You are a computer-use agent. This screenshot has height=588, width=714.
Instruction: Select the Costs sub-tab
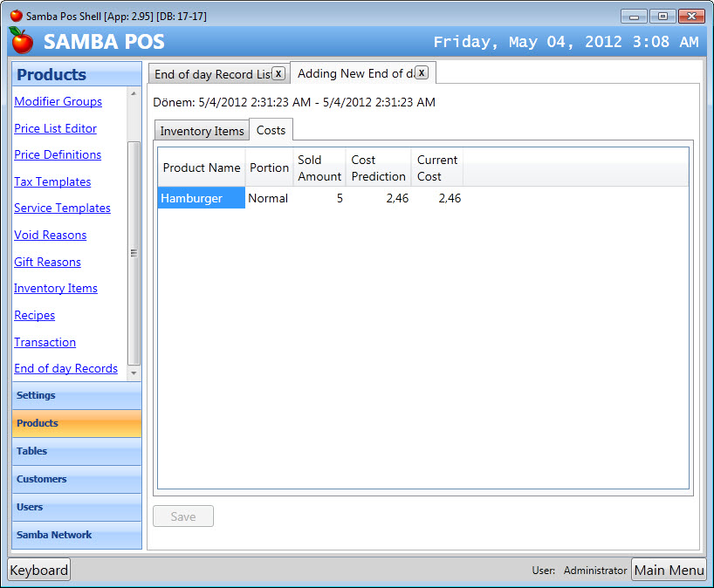pos(271,130)
